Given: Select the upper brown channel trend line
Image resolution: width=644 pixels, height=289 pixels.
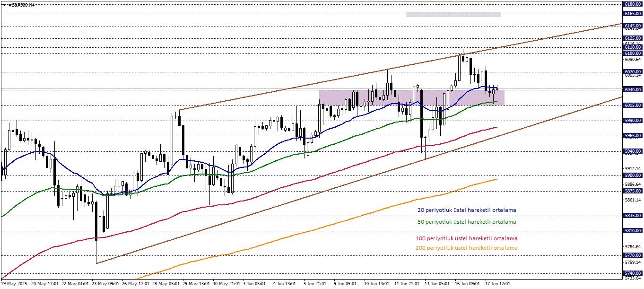Looking at the screenshot, I should click(x=401, y=67).
